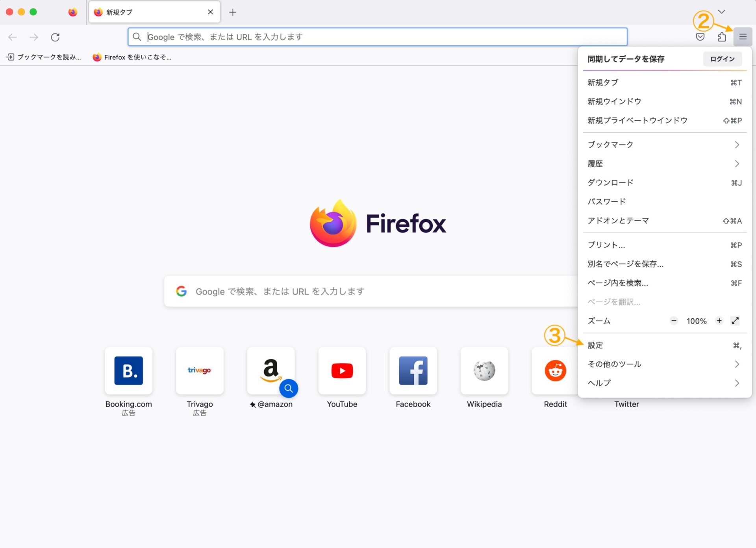Image resolution: width=756 pixels, height=548 pixels.
Task: Open パスワード from the menu
Action: point(664,201)
